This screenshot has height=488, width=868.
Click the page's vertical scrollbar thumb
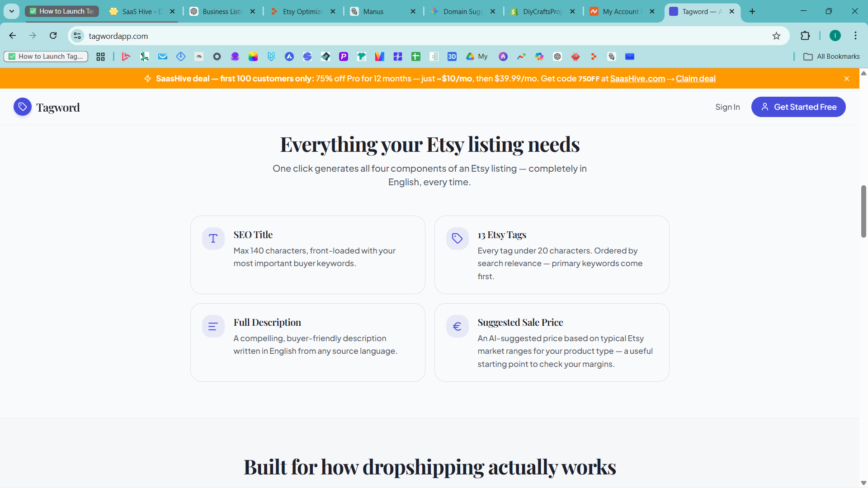pyautogui.click(x=863, y=211)
